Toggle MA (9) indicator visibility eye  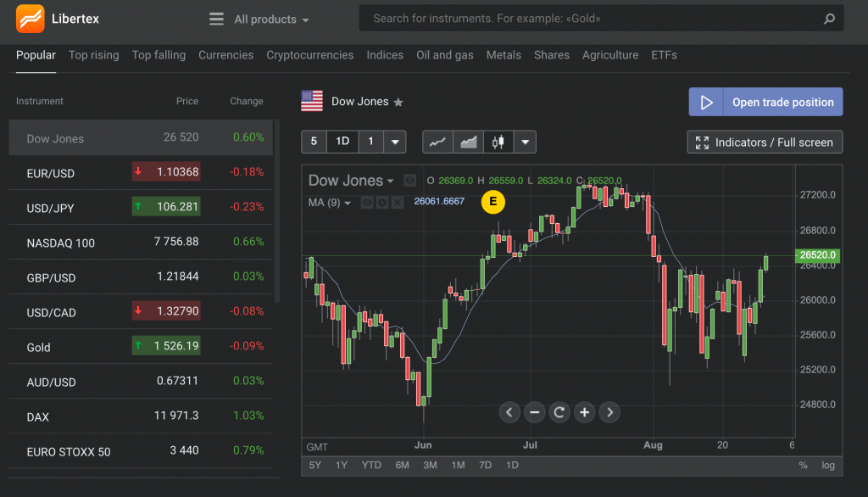point(367,203)
